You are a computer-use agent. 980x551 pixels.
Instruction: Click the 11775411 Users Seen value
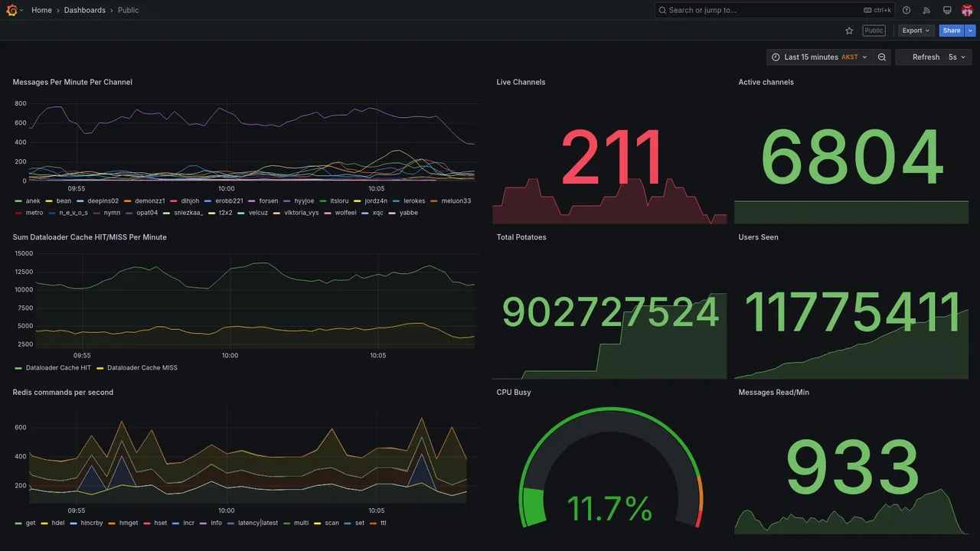pyautogui.click(x=852, y=312)
